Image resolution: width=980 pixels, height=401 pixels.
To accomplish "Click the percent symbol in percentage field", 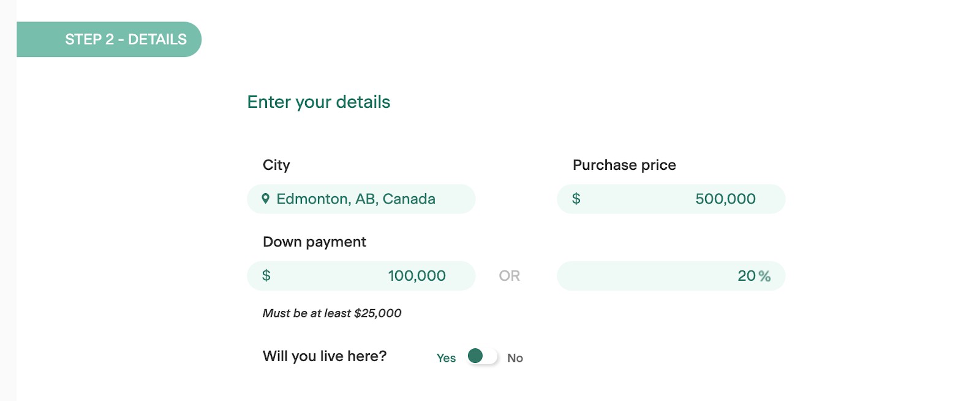I will pyautogui.click(x=764, y=277).
